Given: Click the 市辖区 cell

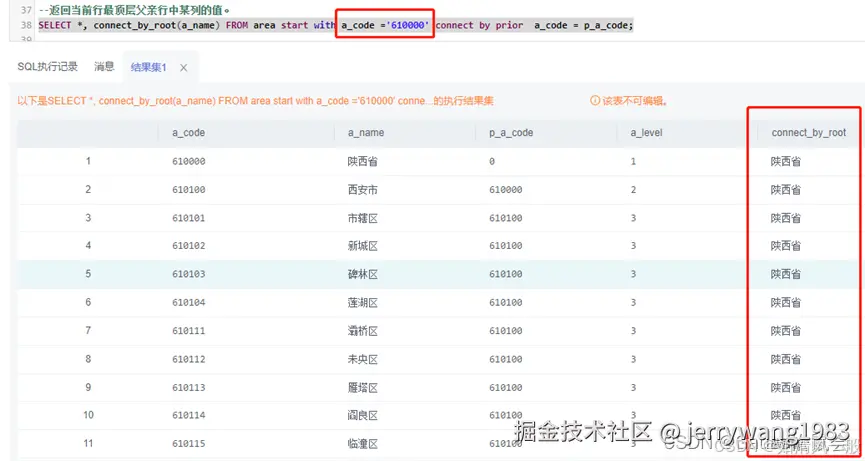Looking at the screenshot, I should pos(362,218).
